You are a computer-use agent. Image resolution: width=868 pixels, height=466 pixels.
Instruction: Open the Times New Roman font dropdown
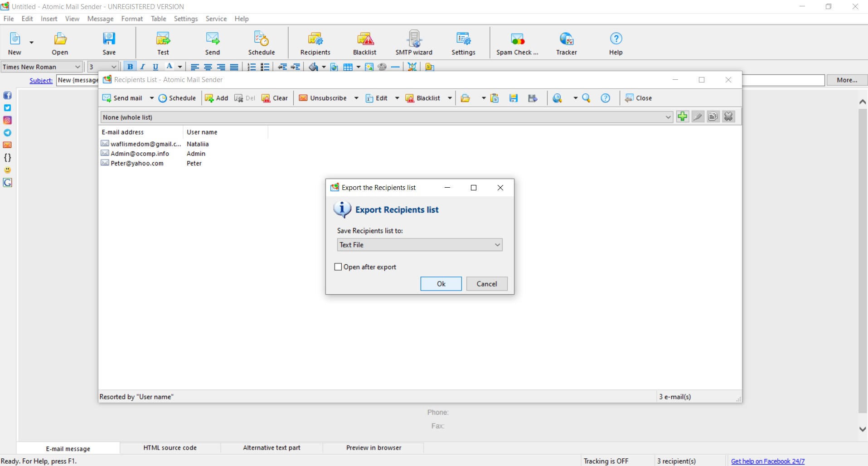pyautogui.click(x=42, y=67)
